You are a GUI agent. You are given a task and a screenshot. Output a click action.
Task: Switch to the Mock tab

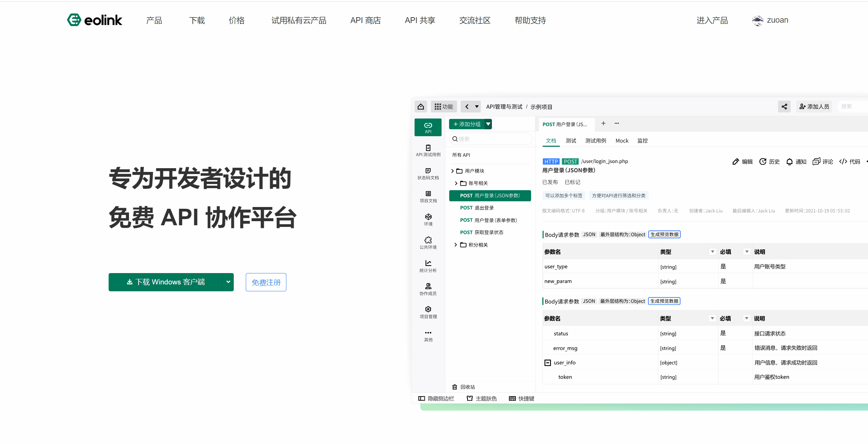point(622,141)
